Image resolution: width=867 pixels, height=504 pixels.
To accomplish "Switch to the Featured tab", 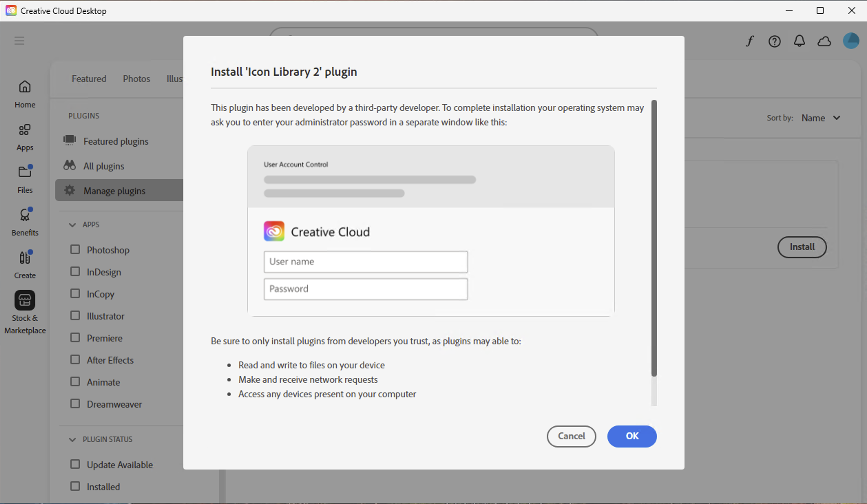I will pyautogui.click(x=89, y=79).
